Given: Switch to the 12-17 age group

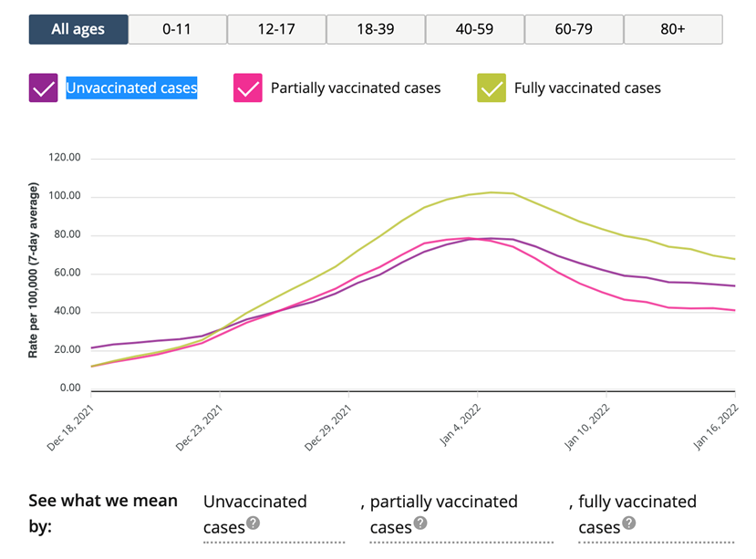Looking at the screenshot, I should click(x=276, y=29).
